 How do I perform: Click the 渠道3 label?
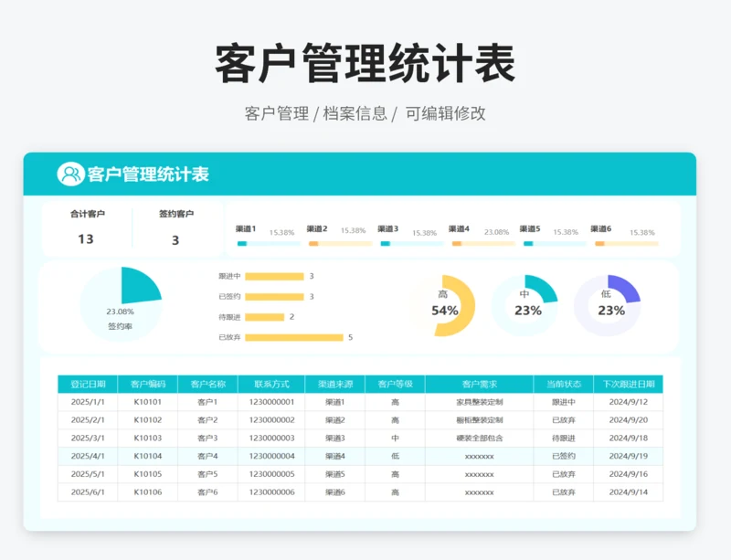point(387,229)
